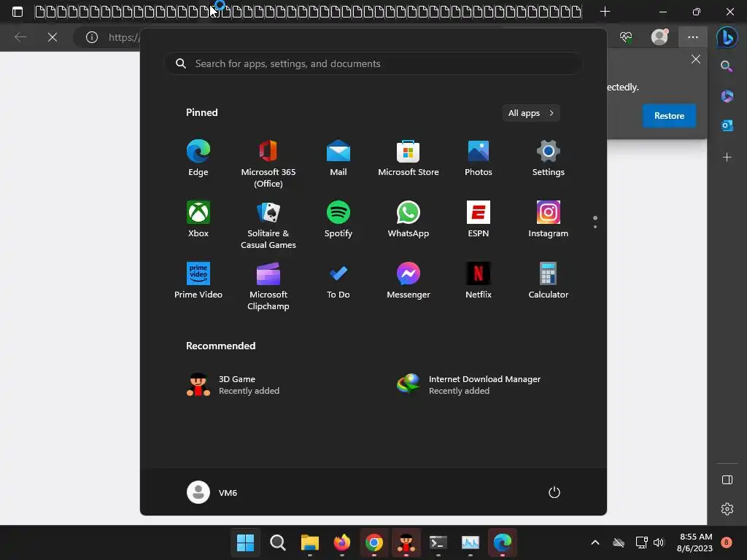Launch Instagram from pinned apps
Viewport: 747px width, 560px height.
(549, 219)
